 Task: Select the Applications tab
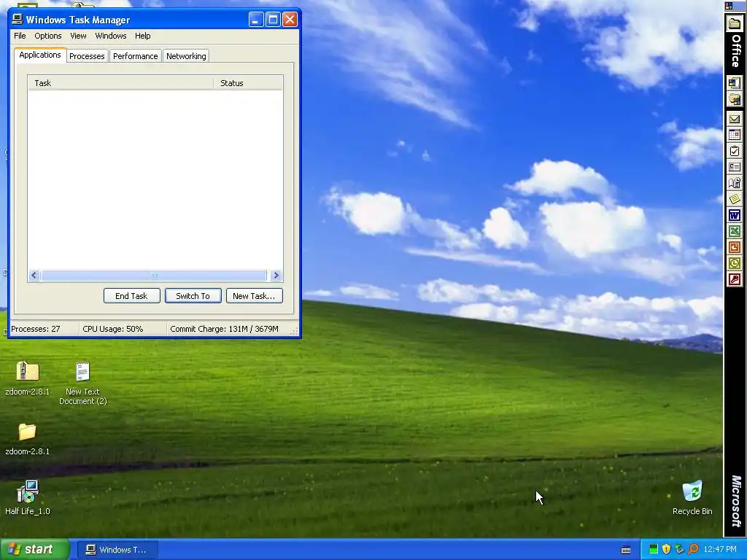point(40,55)
